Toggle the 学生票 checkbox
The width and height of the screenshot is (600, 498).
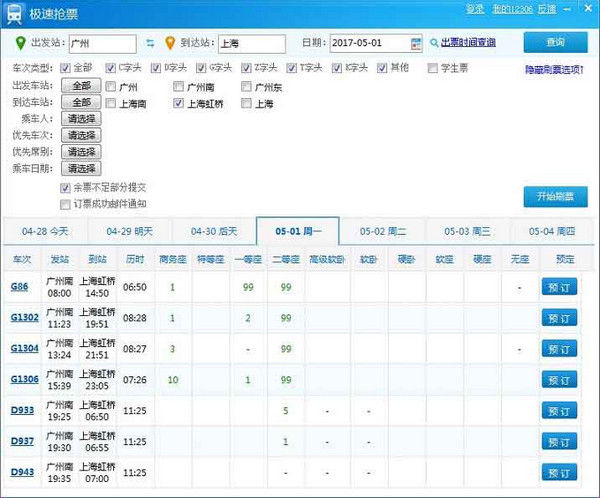tap(433, 69)
